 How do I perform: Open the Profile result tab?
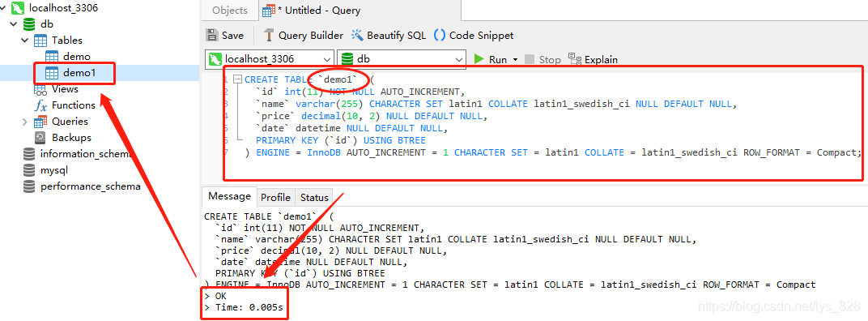pyautogui.click(x=275, y=197)
